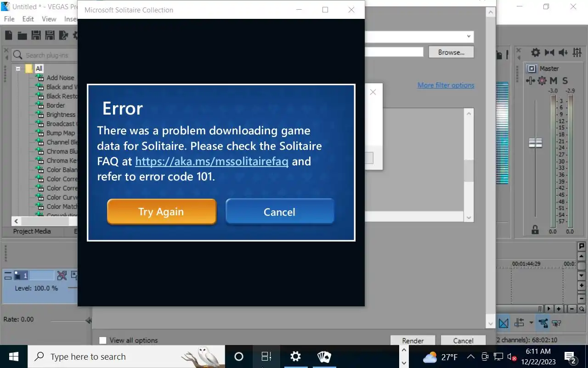Image resolution: width=588 pixels, height=368 pixels.
Task: Click the Rate slider handle
Action: tap(88, 320)
